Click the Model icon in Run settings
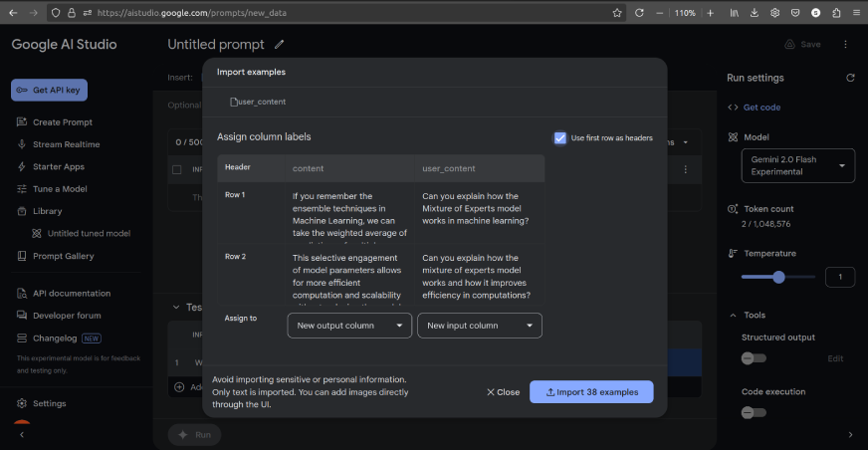The width and height of the screenshot is (868, 450). click(x=733, y=137)
